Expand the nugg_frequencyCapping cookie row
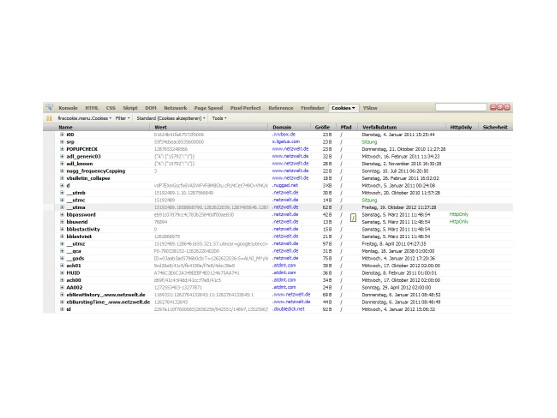 click(62, 171)
